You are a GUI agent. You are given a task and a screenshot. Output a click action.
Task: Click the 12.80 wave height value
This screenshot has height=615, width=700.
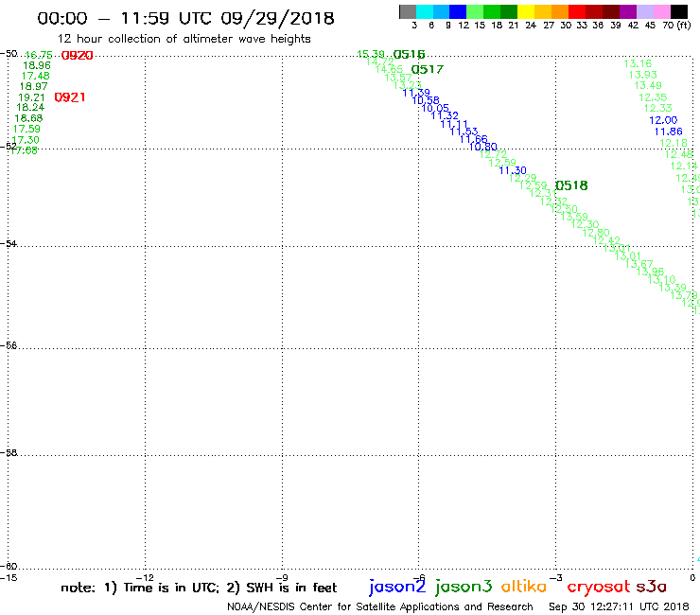click(596, 232)
